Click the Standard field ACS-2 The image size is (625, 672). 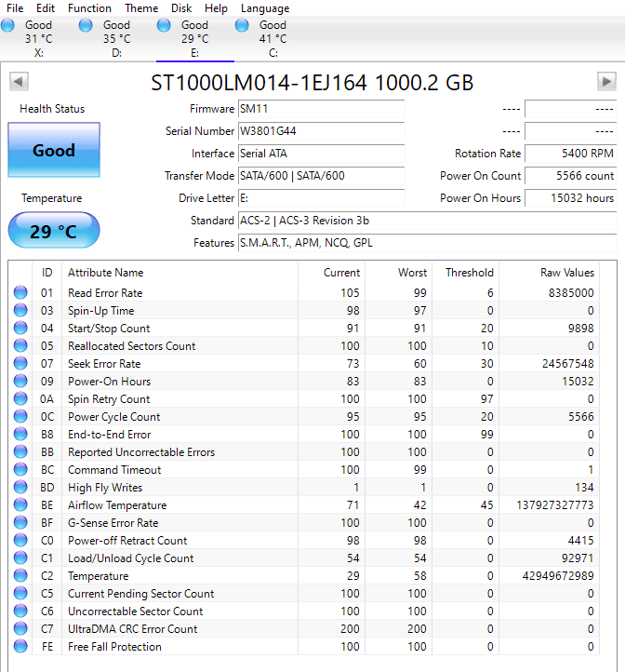tap(428, 221)
